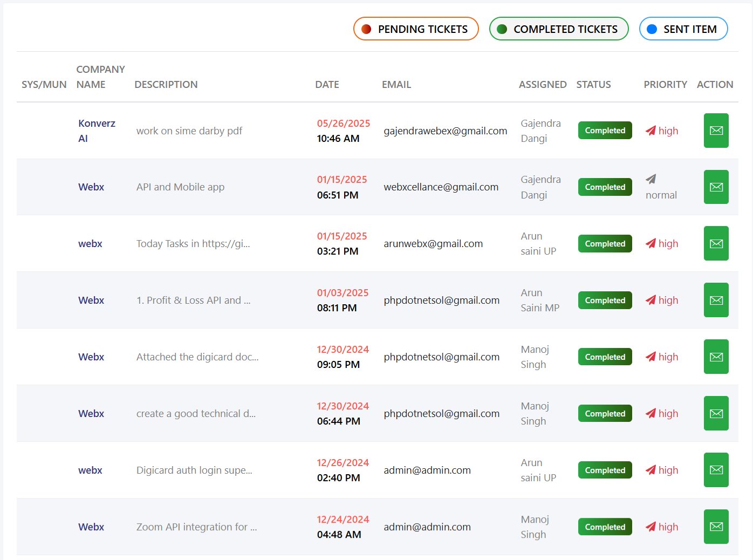Image resolution: width=753 pixels, height=560 pixels.
Task: Click the Status column header
Action: point(593,85)
